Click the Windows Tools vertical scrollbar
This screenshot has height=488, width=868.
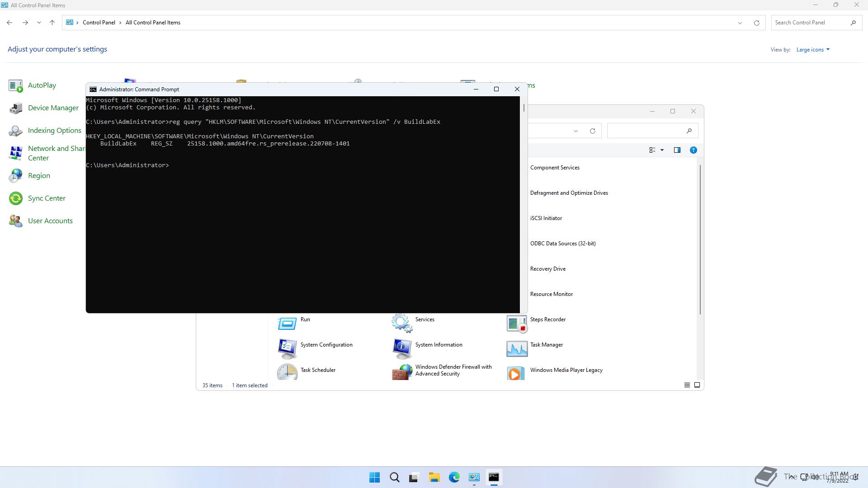pos(700,239)
